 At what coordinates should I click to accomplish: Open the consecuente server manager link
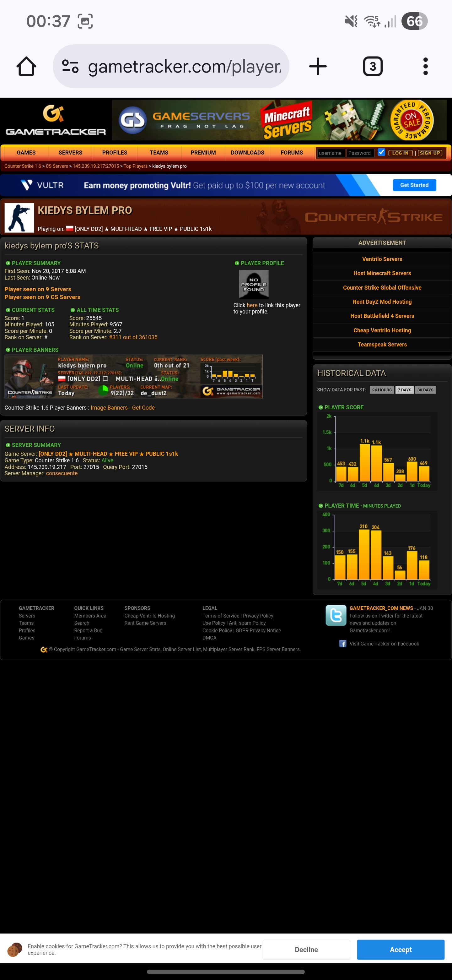[x=62, y=473]
